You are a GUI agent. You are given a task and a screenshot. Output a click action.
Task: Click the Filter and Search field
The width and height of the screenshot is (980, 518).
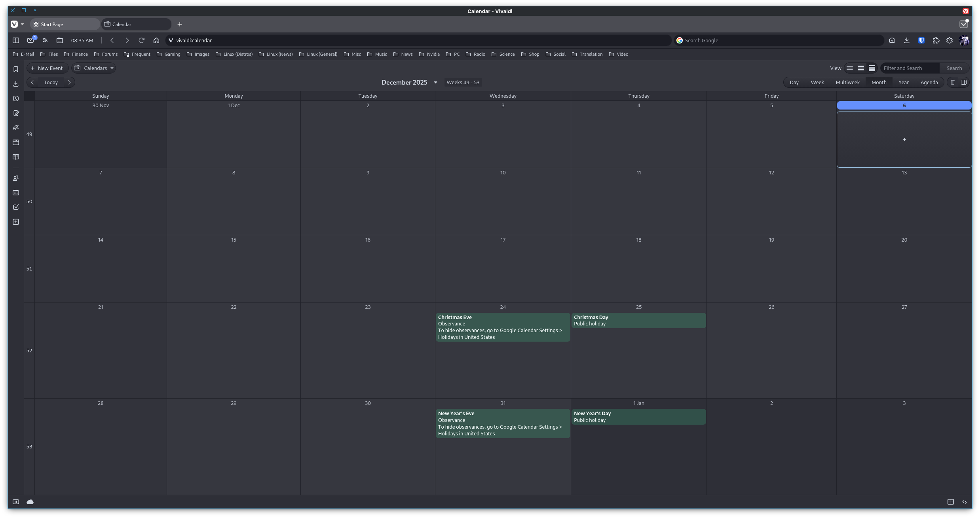pyautogui.click(x=909, y=68)
